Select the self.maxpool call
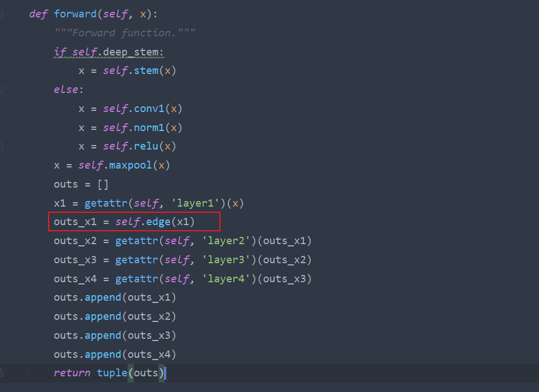 coord(126,165)
